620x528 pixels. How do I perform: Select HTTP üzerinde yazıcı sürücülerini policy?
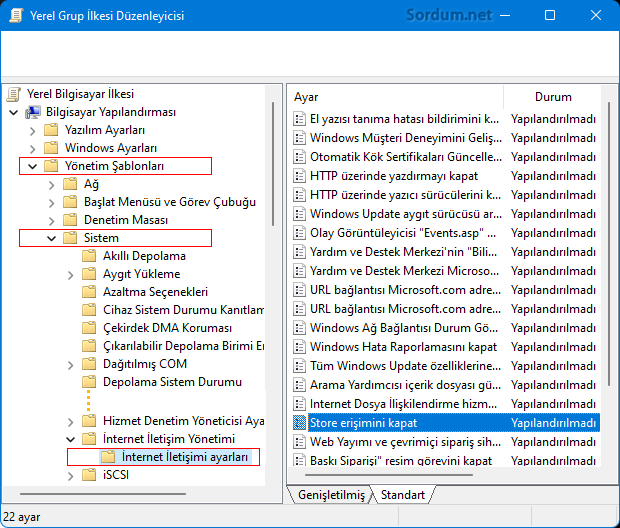coord(446,195)
